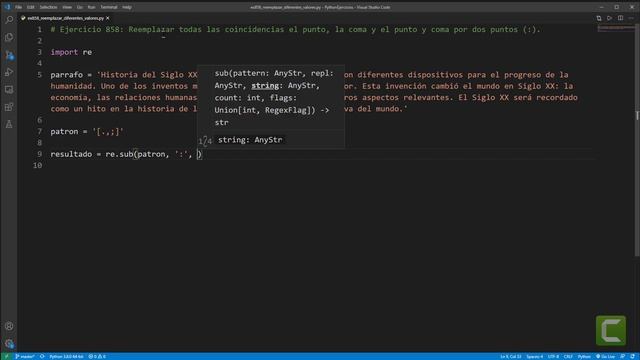
Task: Click the VS Code logo in title bar
Action: point(7,7)
